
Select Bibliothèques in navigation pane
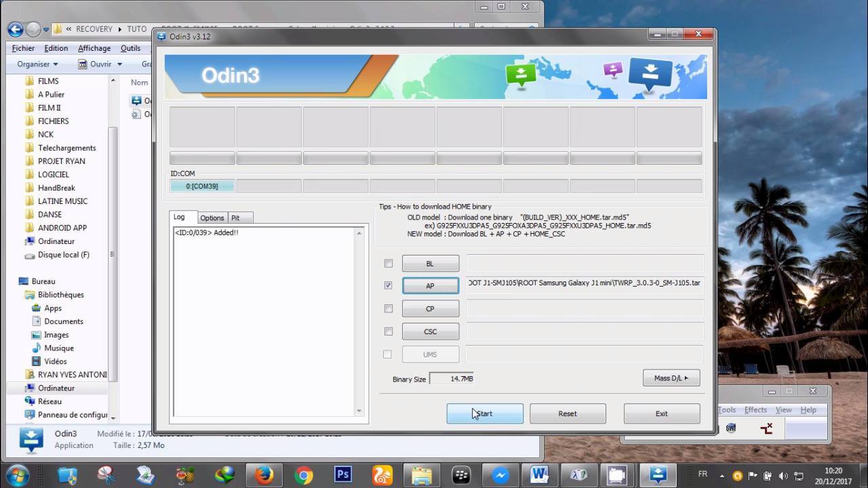[61, 295]
